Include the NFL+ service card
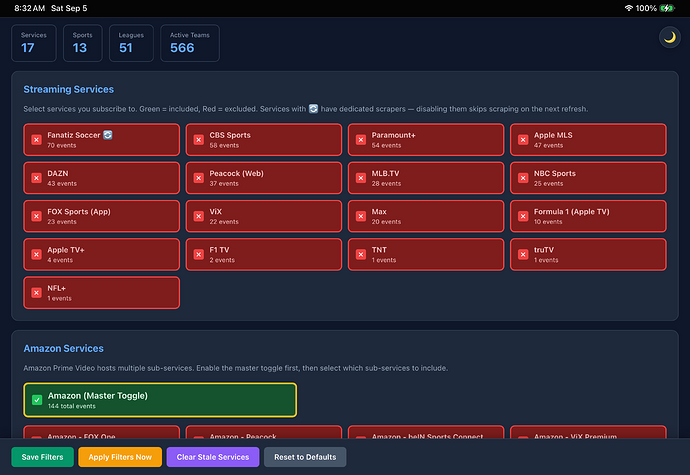Screen dimensions: 690x475 (102, 293)
